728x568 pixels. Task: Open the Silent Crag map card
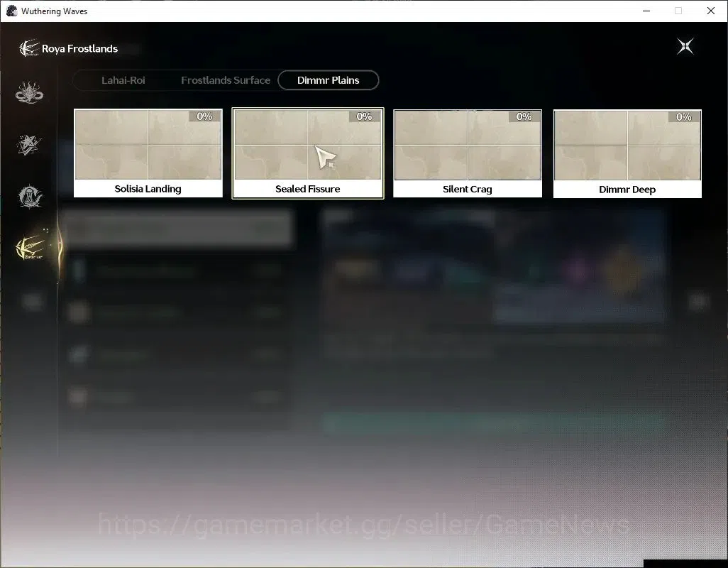click(468, 154)
